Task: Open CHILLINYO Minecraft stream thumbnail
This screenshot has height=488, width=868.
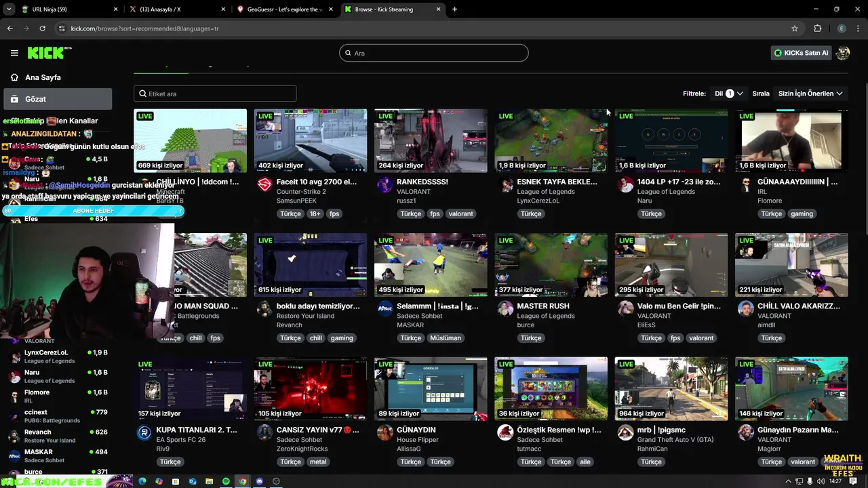Action: point(191,140)
